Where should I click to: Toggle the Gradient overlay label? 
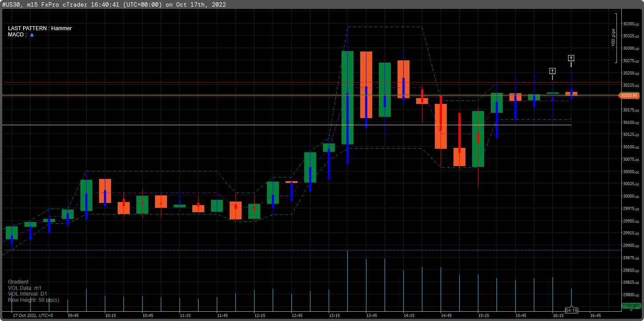tap(18, 281)
